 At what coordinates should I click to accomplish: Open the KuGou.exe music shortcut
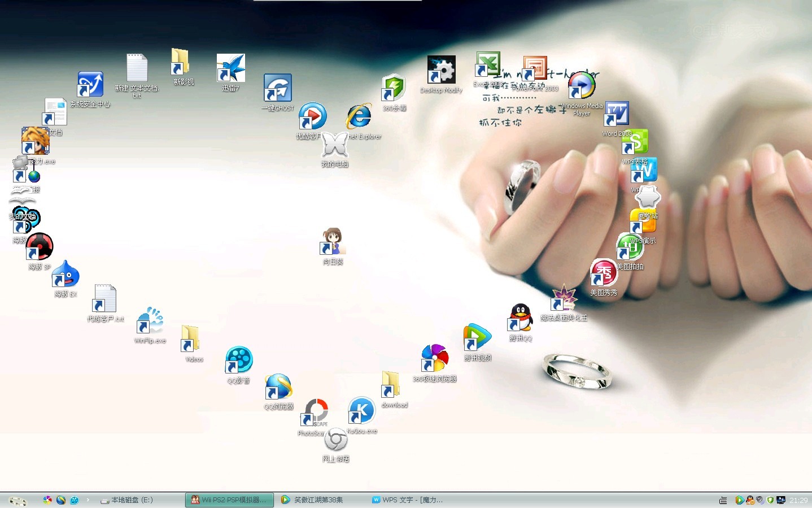(361, 411)
